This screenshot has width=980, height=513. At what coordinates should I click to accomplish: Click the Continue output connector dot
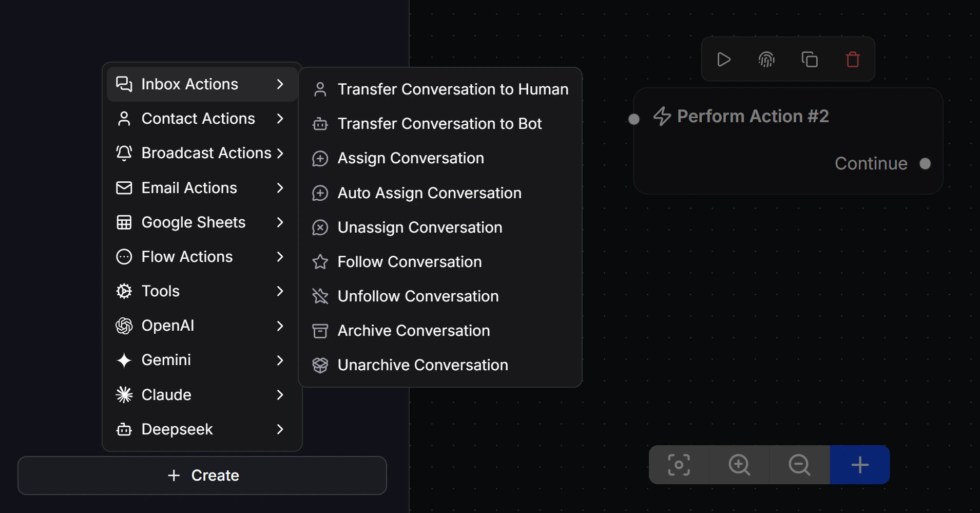tap(925, 163)
